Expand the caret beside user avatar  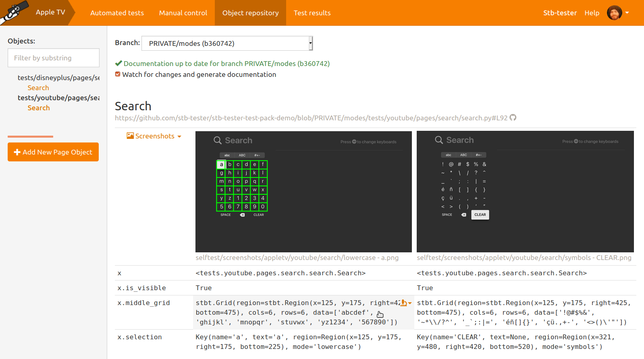627,13
